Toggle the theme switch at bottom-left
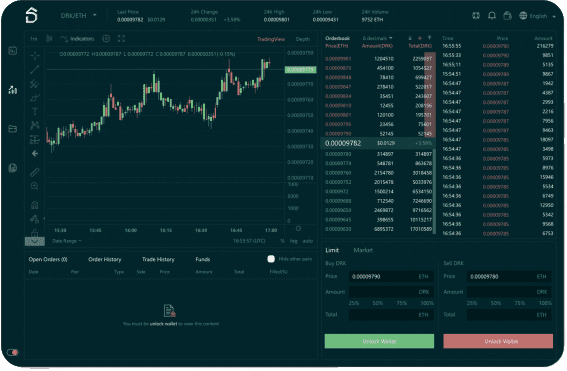Viewport: 567px width, 371px height. [13, 352]
